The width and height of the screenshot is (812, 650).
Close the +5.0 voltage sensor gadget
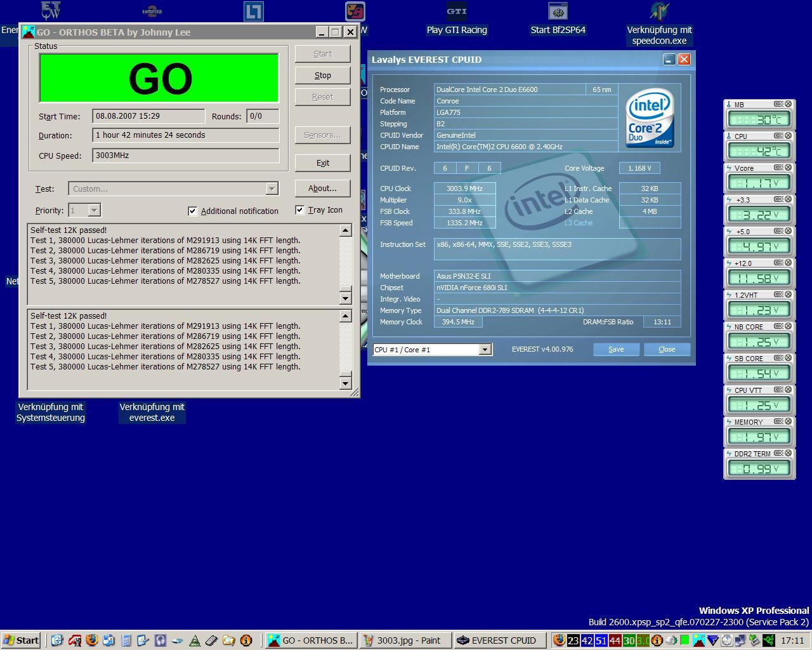(x=788, y=231)
